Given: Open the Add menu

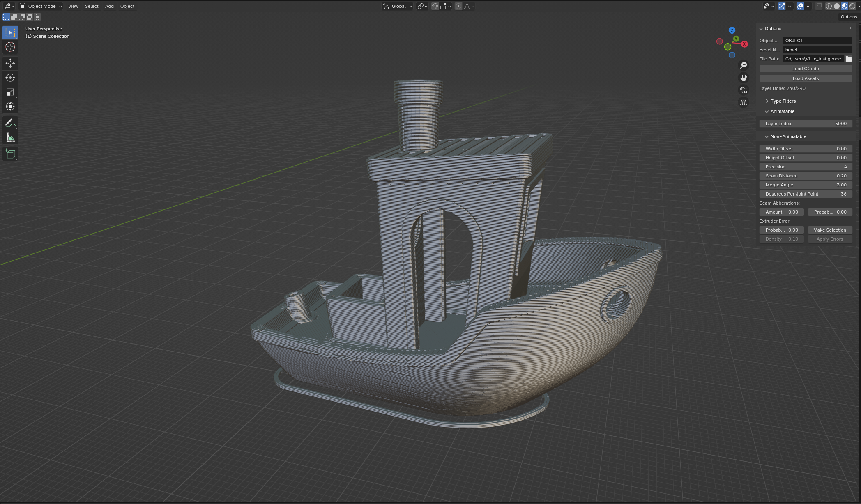Looking at the screenshot, I should point(109,6).
